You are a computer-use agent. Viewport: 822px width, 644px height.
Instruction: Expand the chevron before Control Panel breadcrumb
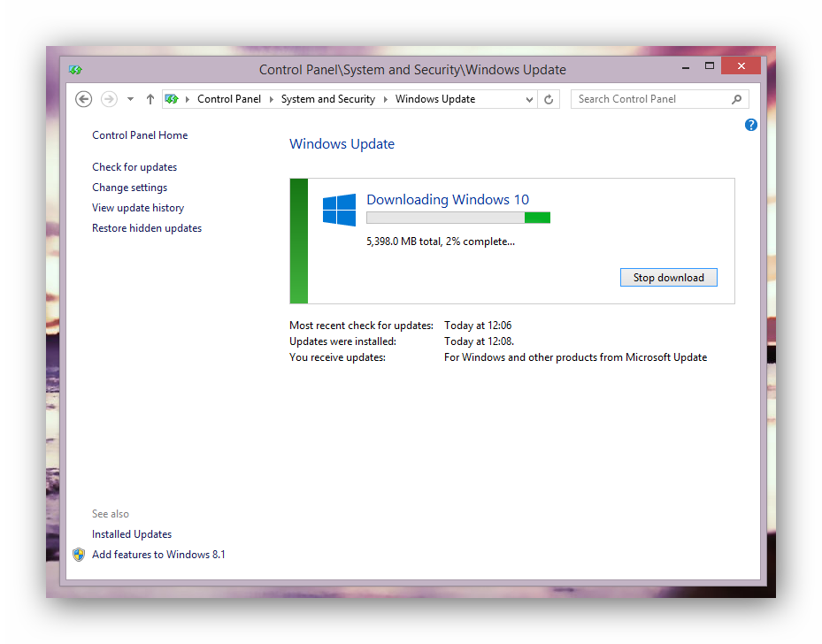188,99
